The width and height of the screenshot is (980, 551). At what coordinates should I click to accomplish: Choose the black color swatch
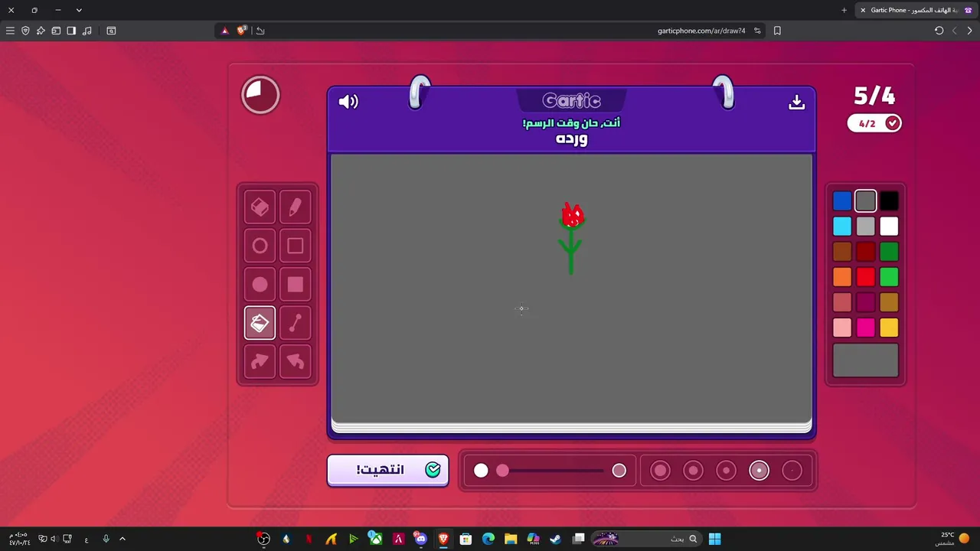point(889,201)
